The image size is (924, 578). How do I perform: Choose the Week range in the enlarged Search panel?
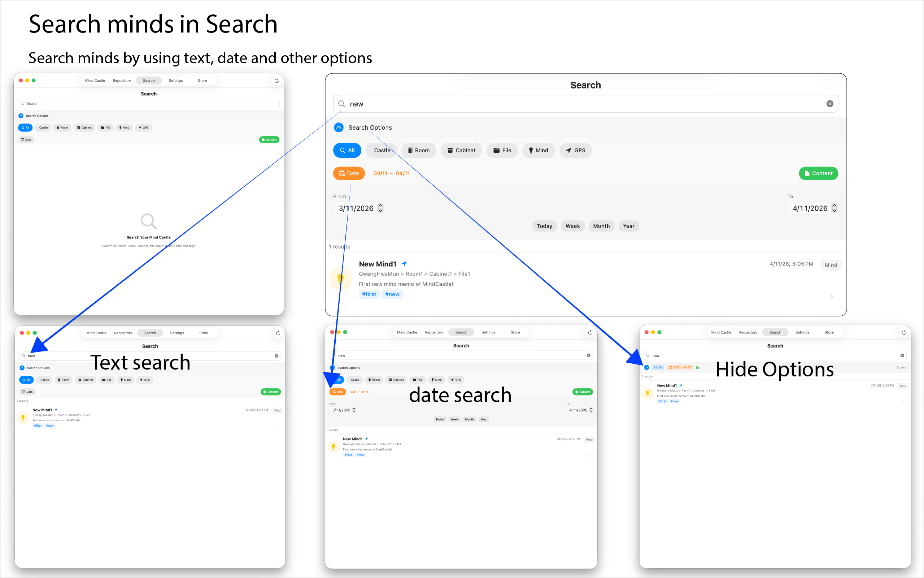[573, 226]
